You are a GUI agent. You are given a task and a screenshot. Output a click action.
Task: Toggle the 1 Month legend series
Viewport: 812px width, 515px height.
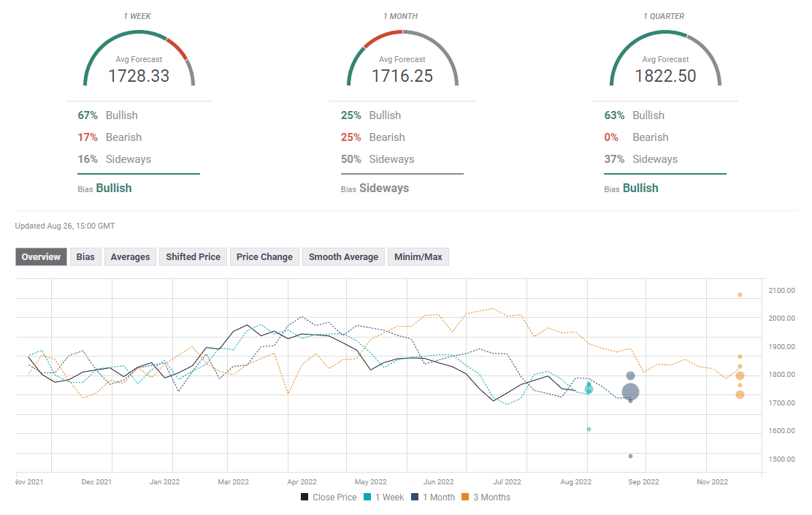(432, 497)
